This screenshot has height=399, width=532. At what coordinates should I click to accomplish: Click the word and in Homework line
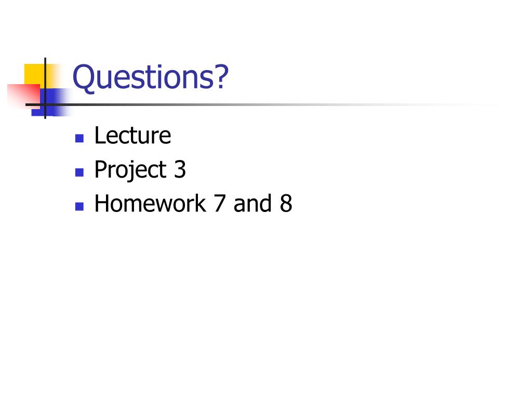click(253, 203)
